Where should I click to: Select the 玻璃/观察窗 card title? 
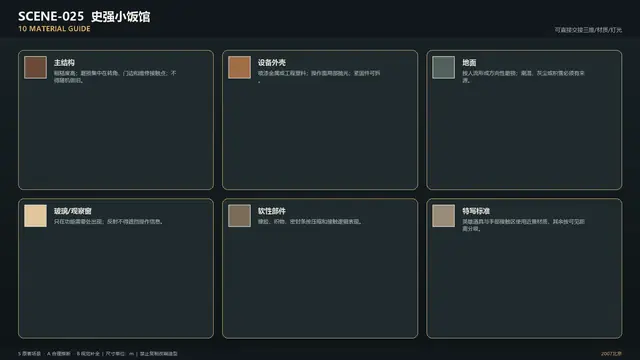pos(73,211)
